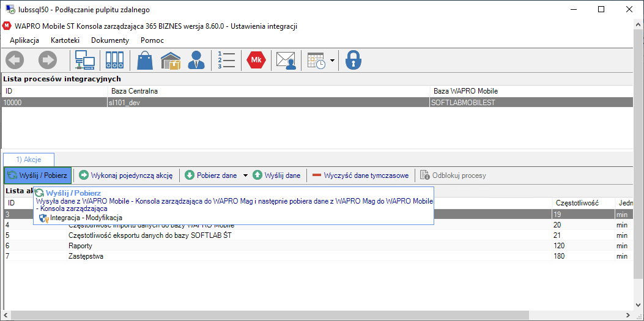Image resolution: width=644 pixels, height=321 pixels.
Task: Click the Wyślij / Pobierz button
Action: [38, 175]
